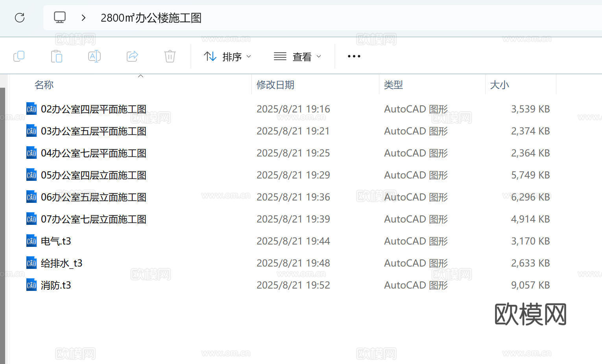602x364 pixels.
Task: Open the 排序 sort dropdown
Action: click(227, 57)
